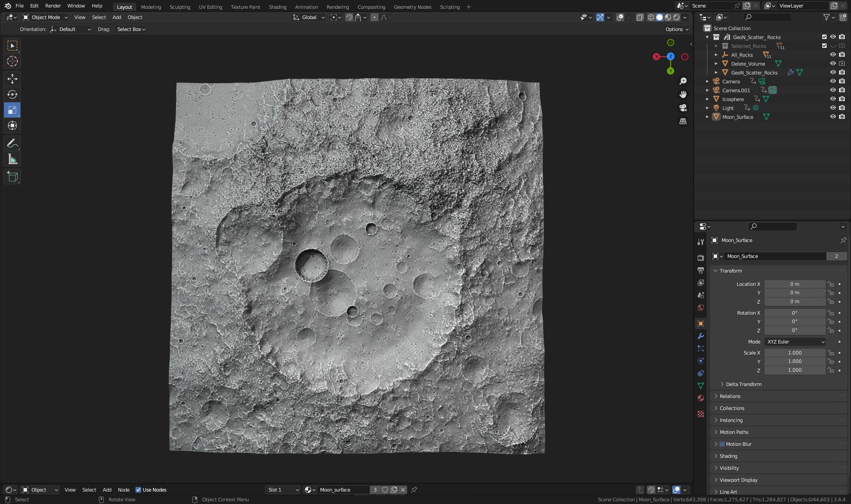Open the View Layer properties tab

click(701, 282)
